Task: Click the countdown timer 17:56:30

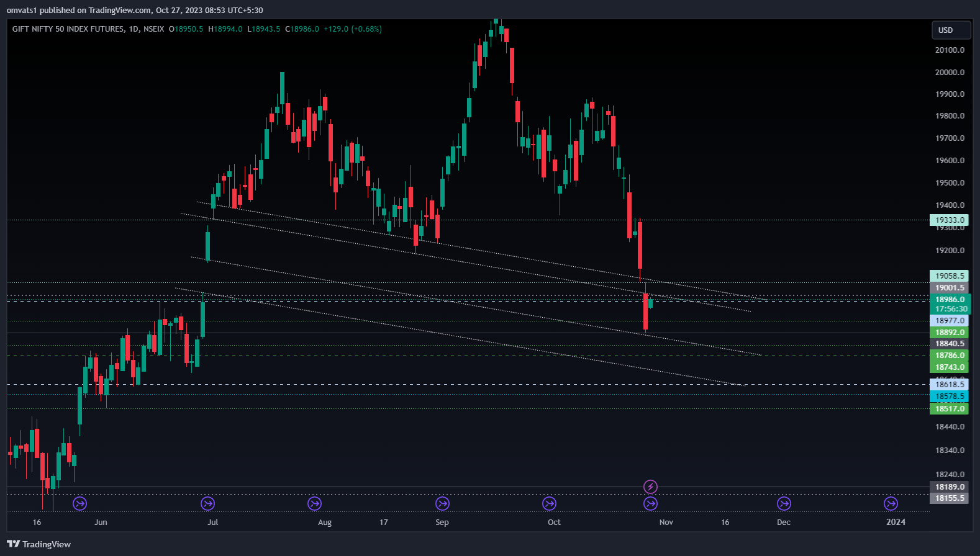Action: [x=950, y=308]
